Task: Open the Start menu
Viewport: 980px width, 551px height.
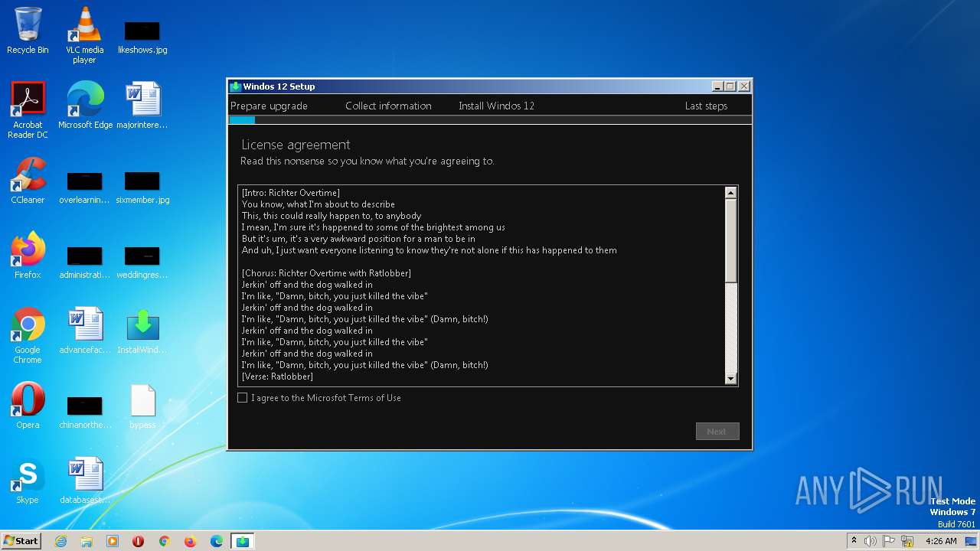Action: tap(21, 541)
